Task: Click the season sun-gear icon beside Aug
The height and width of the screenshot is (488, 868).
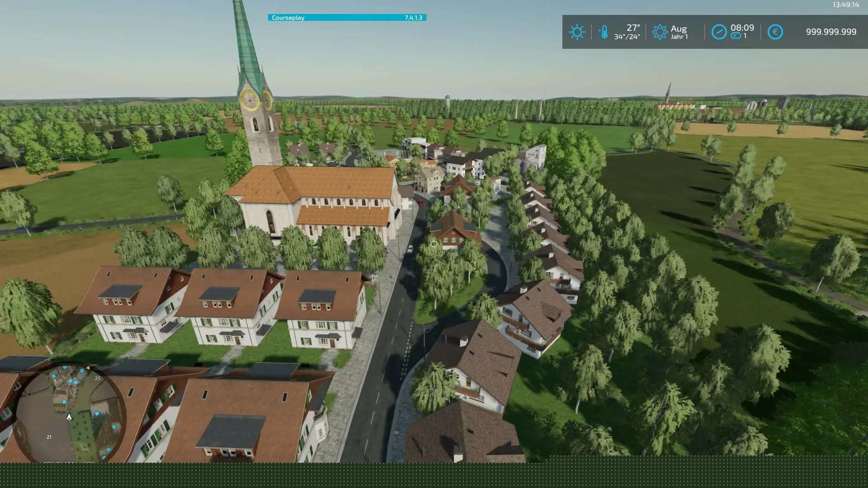Action: tap(660, 32)
